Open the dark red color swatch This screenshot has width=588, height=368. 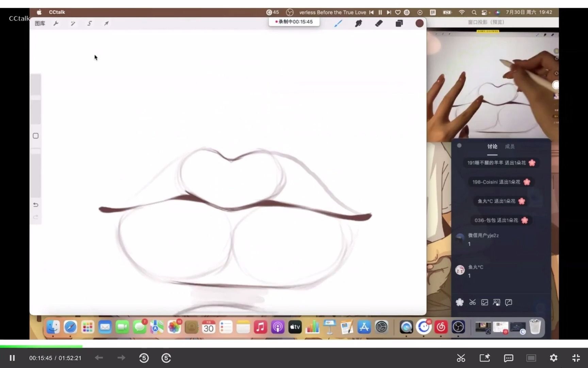[x=419, y=23]
